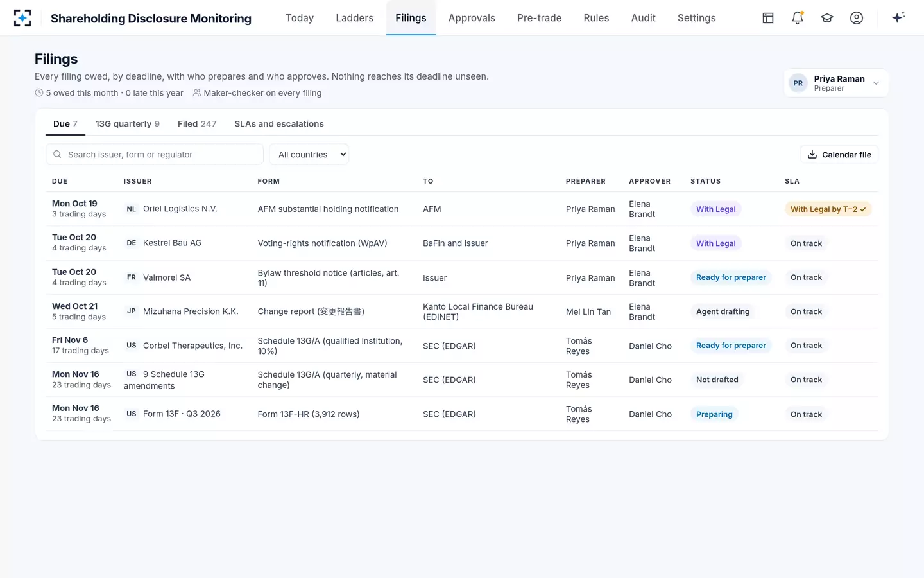Open the layout panel icon

768,18
